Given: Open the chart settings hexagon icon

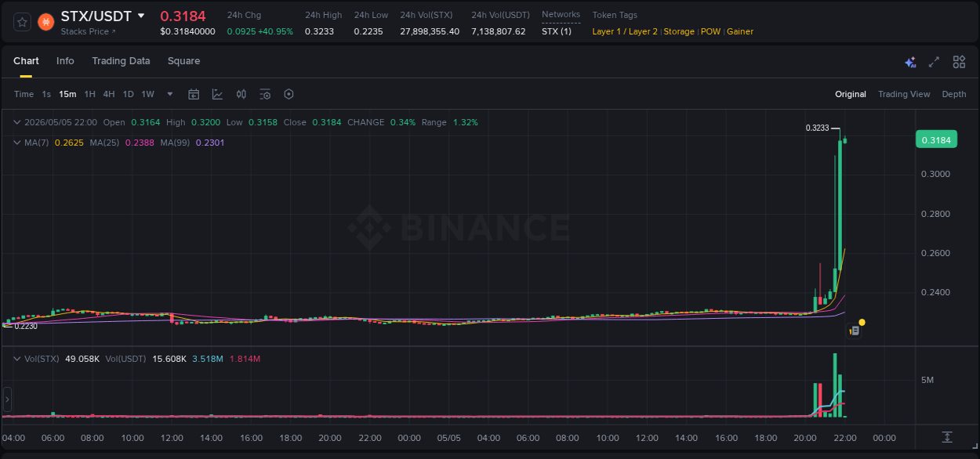Looking at the screenshot, I should [289, 94].
